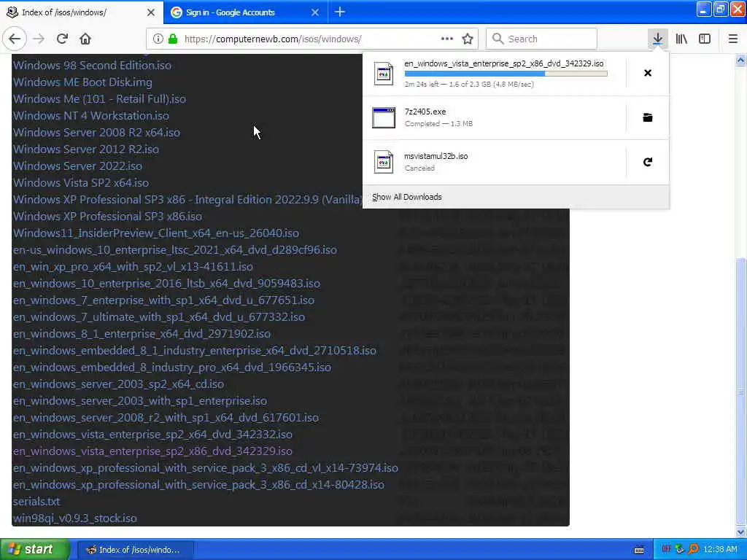747x560 pixels.
Task: Open the Windows Start menu
Action: pyautogui.click(x=34, y=549)
